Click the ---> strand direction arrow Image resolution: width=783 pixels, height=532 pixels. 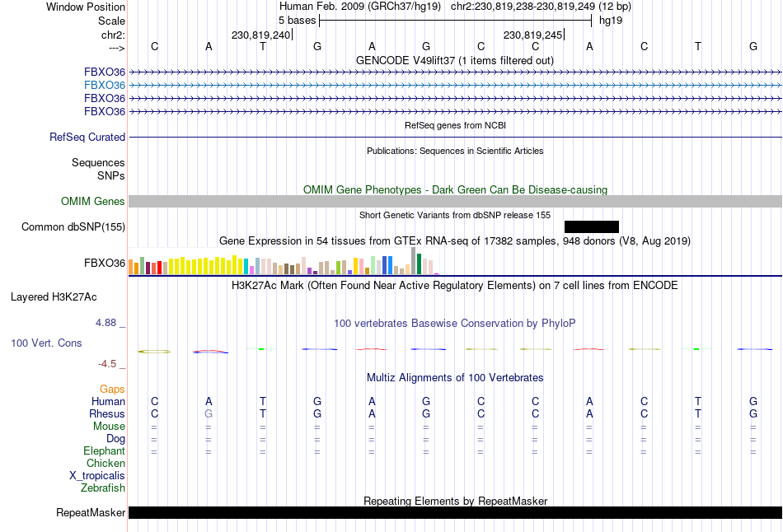point(116,49)
